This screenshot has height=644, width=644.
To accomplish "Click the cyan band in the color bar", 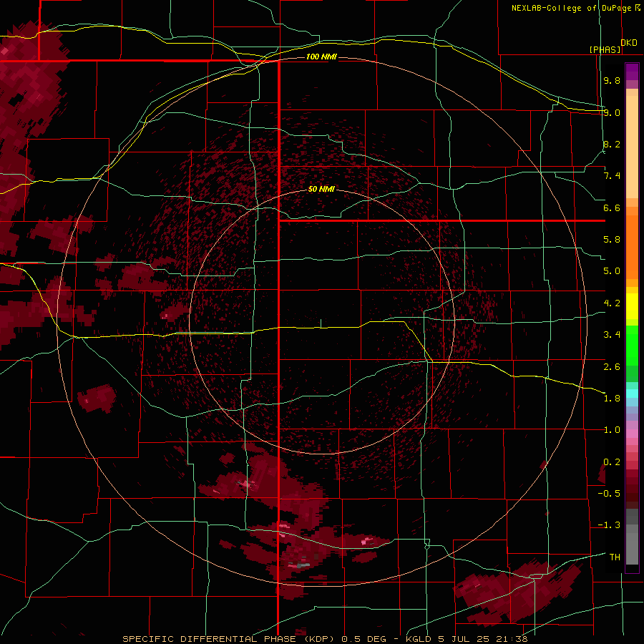I will (632, 394).
